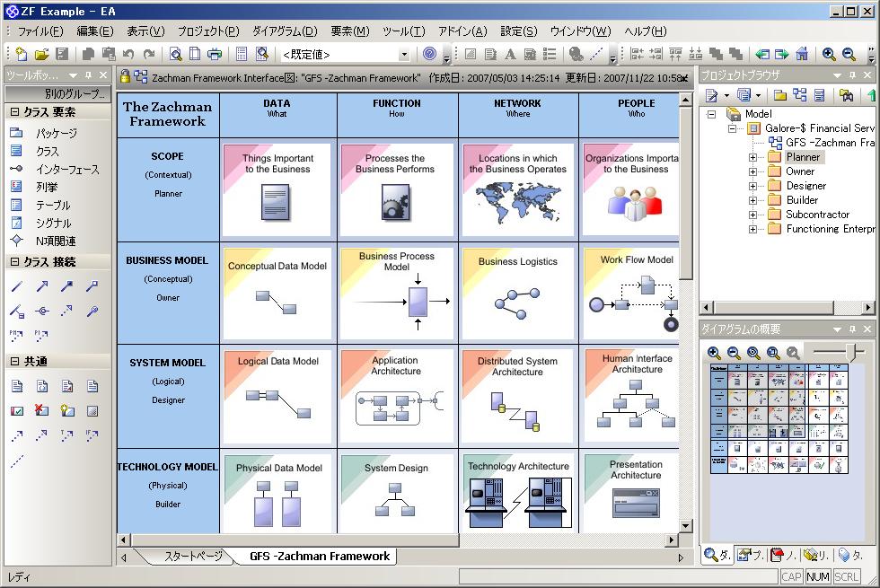Click the diagram overview thumbnail
Screen dimensions: 880x588
pyautogui.click(x=779, y=418)
